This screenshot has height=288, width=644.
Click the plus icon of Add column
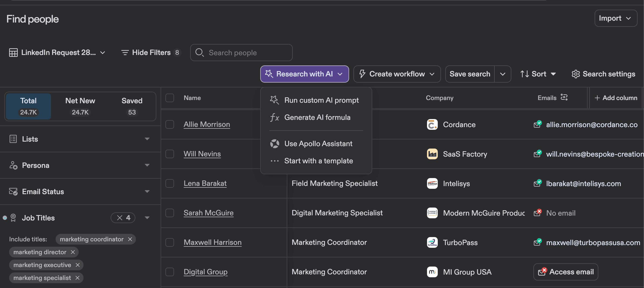(x=597, y=98)
